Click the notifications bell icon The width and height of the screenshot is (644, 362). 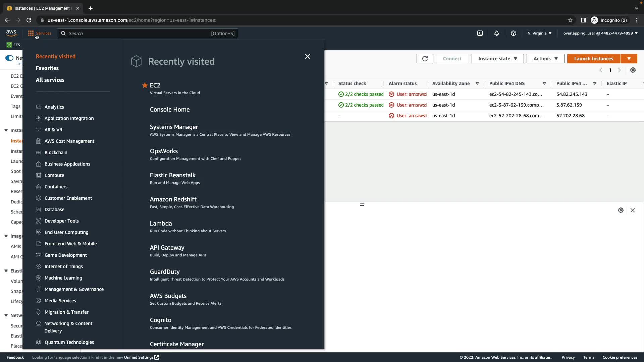coord(497,33)
